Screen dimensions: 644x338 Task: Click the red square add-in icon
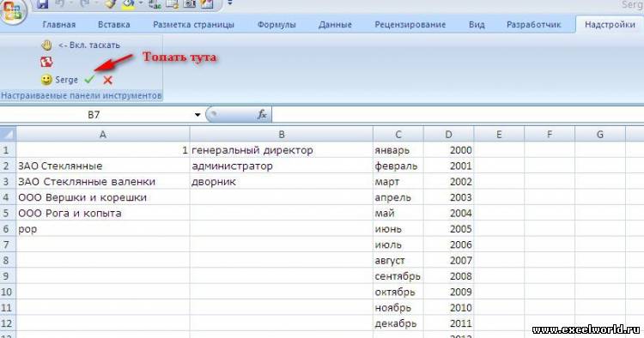click(x=46, y=62)
